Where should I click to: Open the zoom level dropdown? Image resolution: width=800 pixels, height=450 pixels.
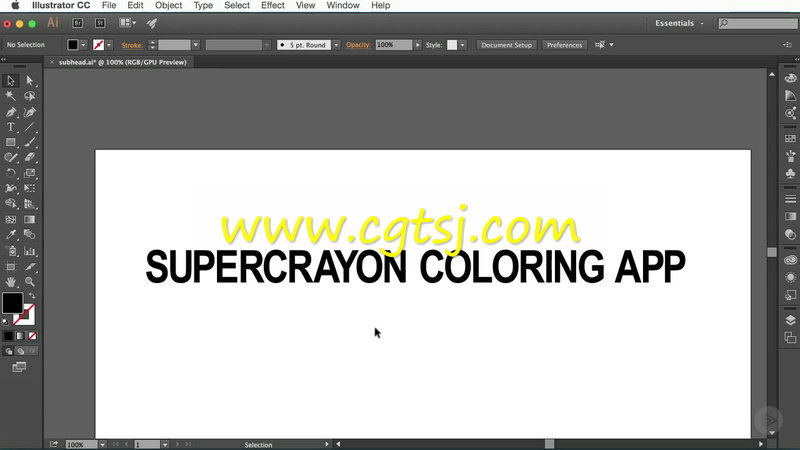[103, 445]
